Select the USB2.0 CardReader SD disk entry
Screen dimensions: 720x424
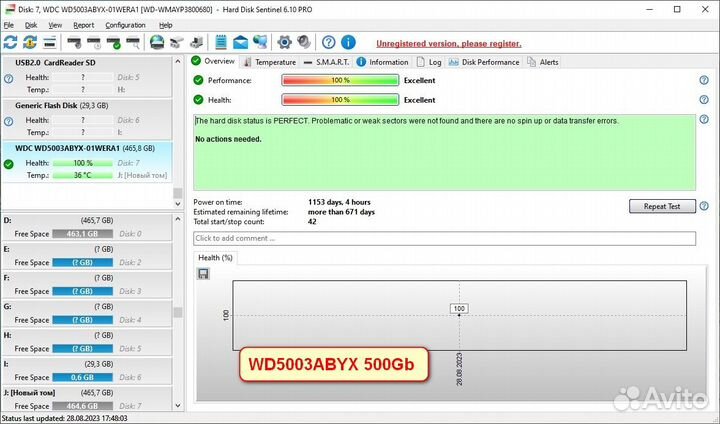click(x=87, y=76)
